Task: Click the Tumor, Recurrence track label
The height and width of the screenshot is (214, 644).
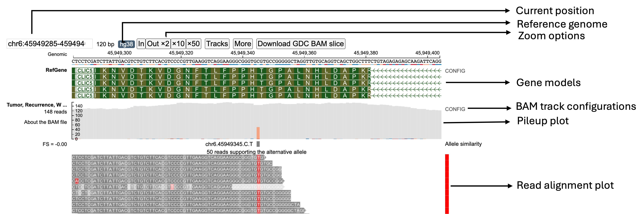Action: (x=37, y=105)
